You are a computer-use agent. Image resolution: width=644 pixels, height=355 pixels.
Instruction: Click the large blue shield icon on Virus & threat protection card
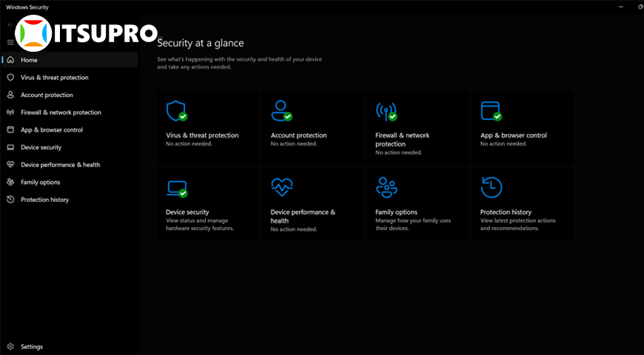[x=177, y=111]
